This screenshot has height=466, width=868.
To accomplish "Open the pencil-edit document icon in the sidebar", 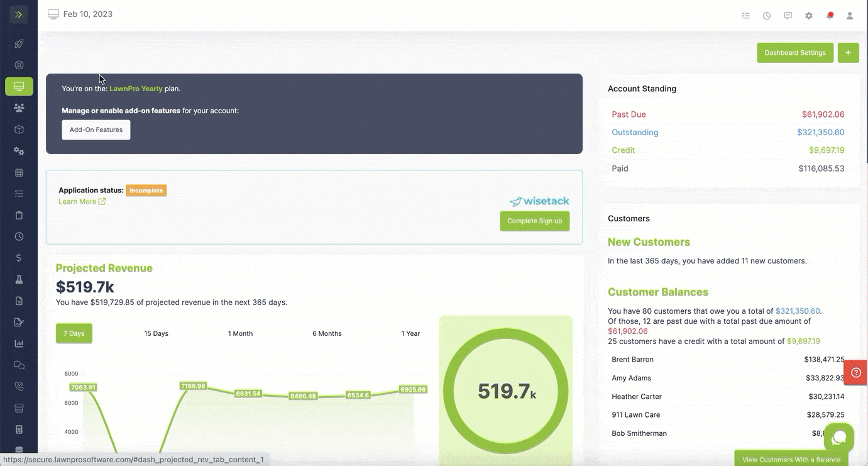I will (19, 322).
